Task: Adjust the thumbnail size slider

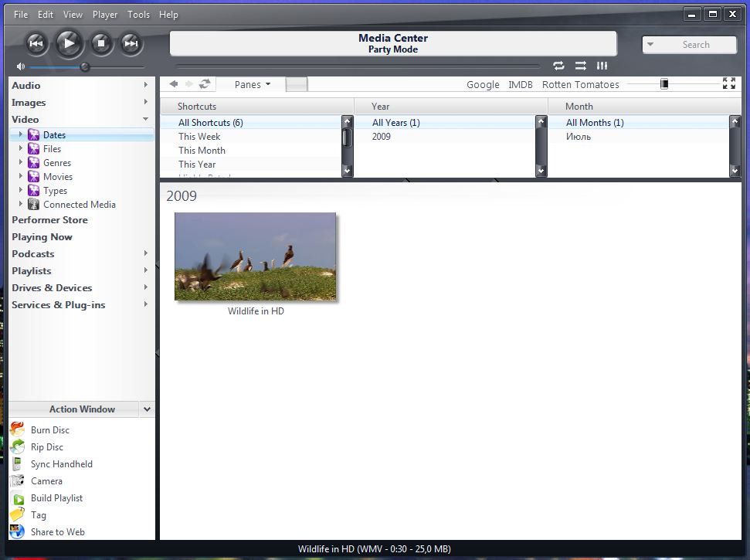Action: (664, 84)
